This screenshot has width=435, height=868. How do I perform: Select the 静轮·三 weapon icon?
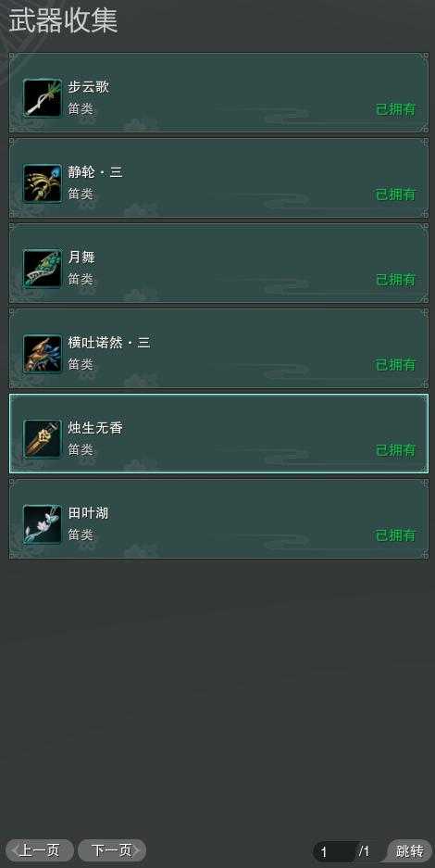(x=43, y=183)
